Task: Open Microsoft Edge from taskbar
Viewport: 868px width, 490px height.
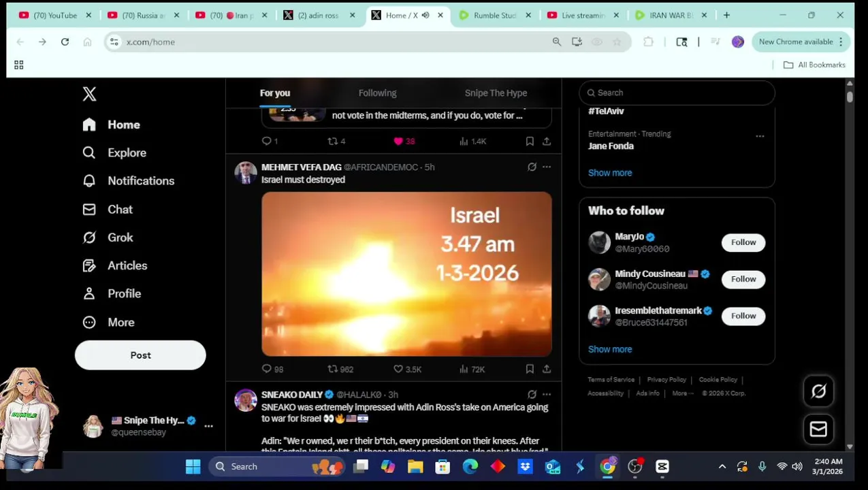Action: [470, 466]
